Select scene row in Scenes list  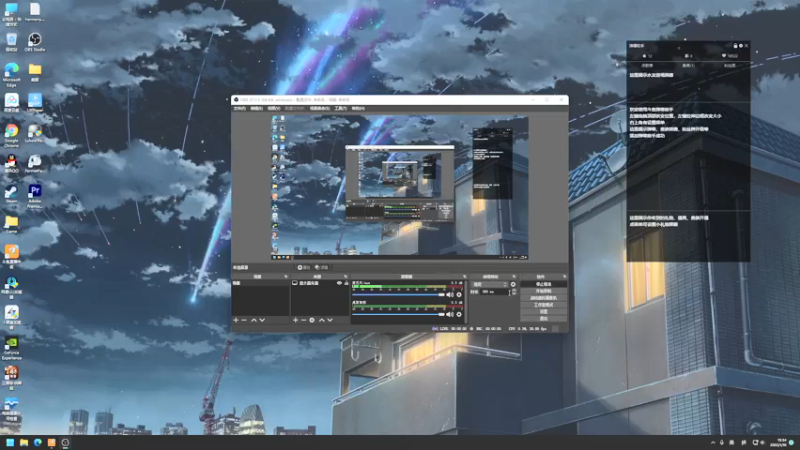pos(260,283)
